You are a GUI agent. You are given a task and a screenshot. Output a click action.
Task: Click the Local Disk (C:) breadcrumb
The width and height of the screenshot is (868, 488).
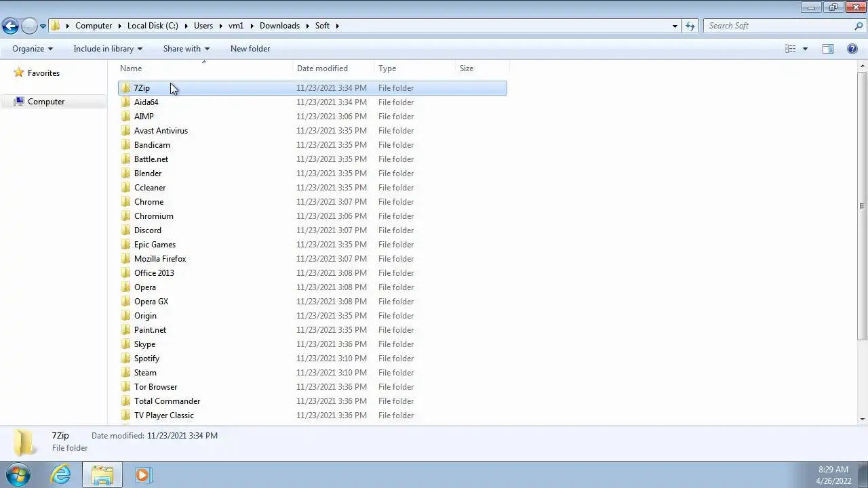point(153,26)
